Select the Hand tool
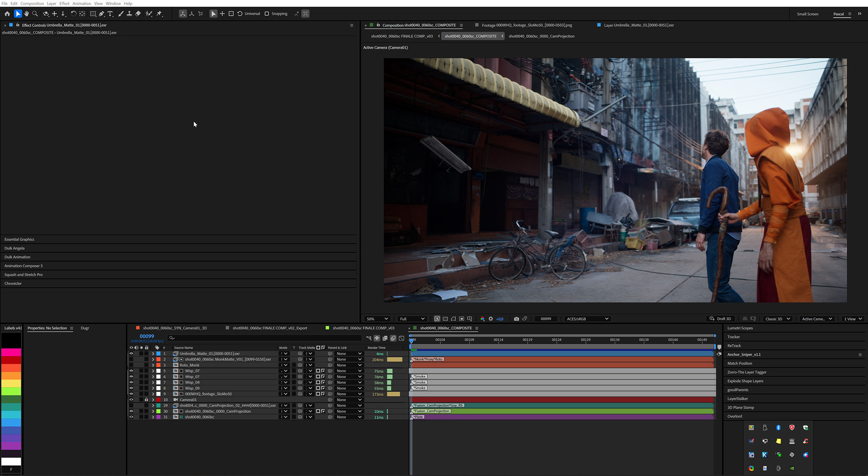This screenshot has height=476, width=868. point(26,14)
